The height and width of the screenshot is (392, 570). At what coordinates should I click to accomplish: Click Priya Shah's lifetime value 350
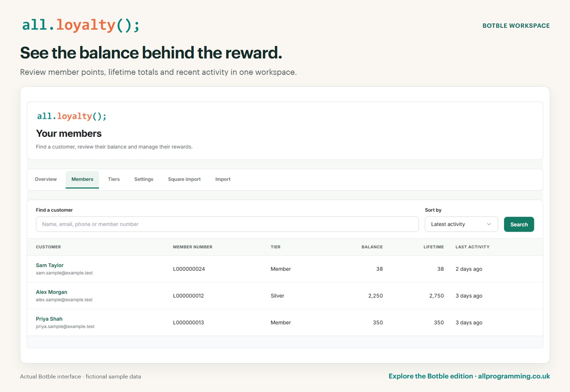pos(439,323)
